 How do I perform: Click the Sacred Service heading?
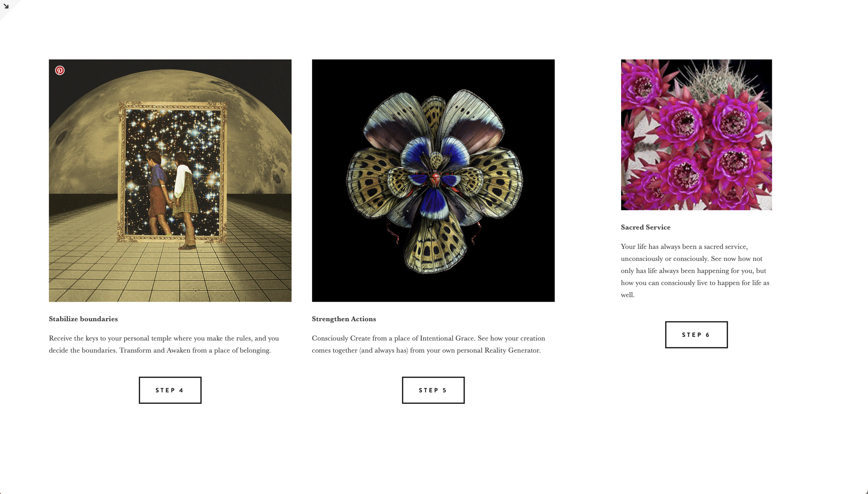click(x=645, y=227)
